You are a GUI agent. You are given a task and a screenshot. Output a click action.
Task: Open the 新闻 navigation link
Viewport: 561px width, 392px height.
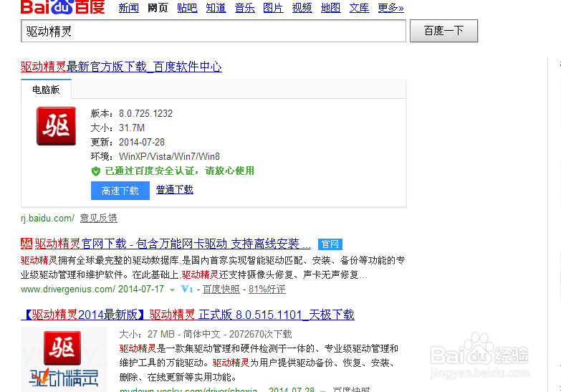click(129, 7)
